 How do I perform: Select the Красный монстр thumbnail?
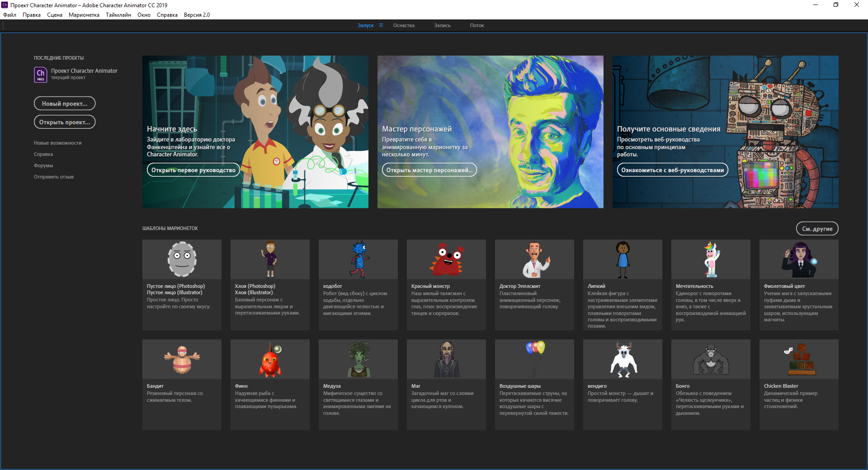click(446, 259)
